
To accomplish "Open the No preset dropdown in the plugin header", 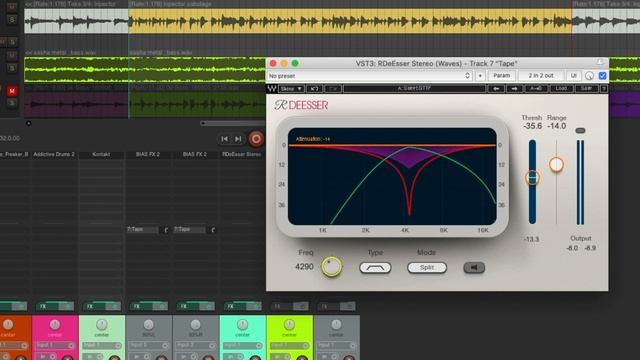I will click(369, 76).
